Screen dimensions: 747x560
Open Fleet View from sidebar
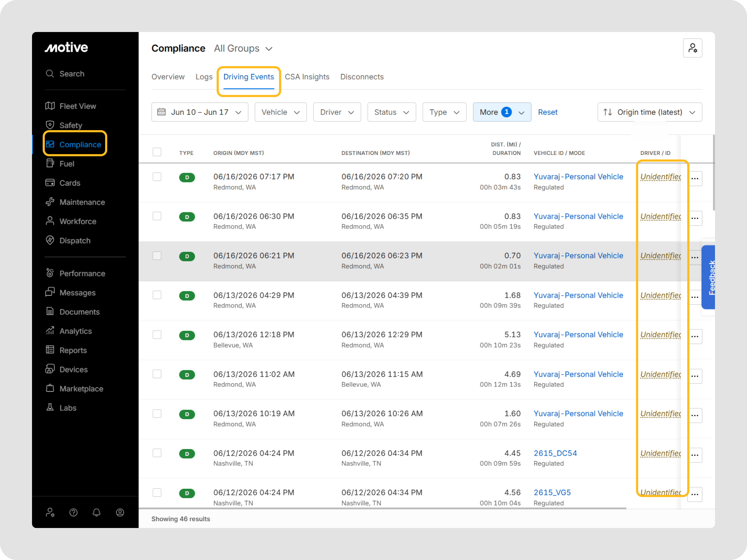click(x=71, y=106)
